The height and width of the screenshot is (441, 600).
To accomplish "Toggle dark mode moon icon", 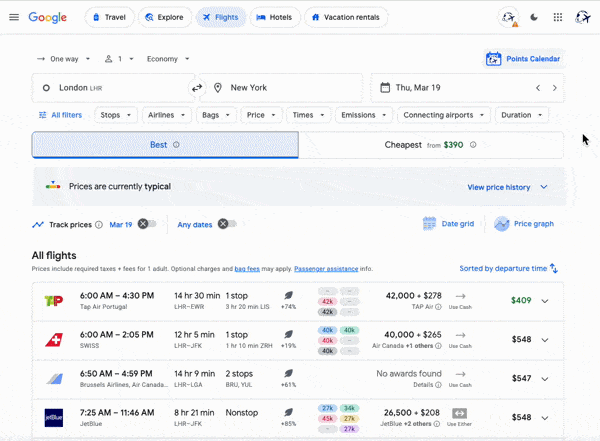I will coord(534,17).
